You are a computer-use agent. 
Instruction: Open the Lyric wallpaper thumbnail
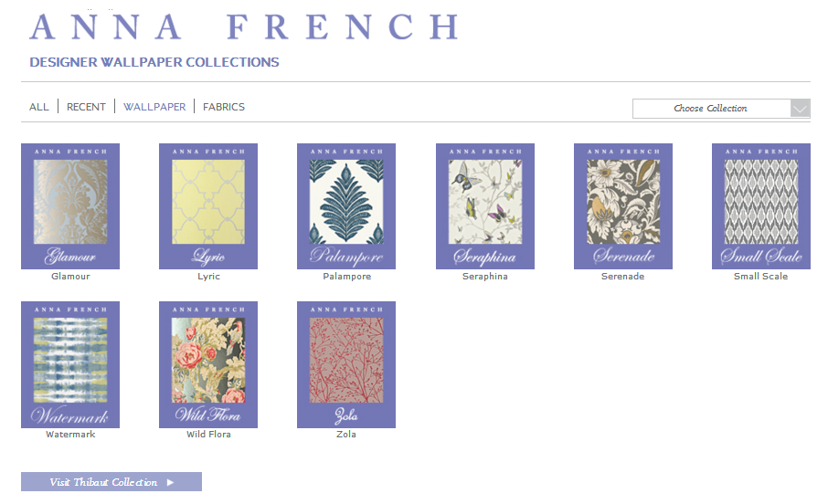[208, 205]
